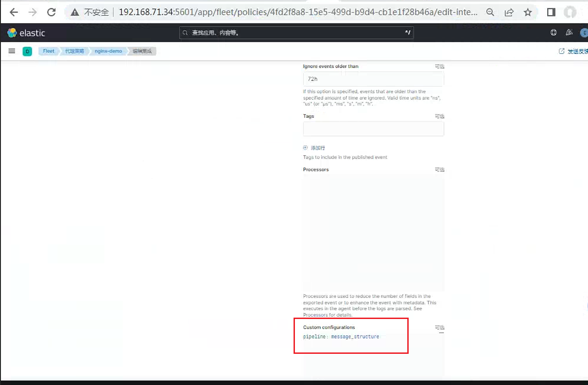
Task: Open the nginx-demo breadcrumb
Action: tap(108, 51)
